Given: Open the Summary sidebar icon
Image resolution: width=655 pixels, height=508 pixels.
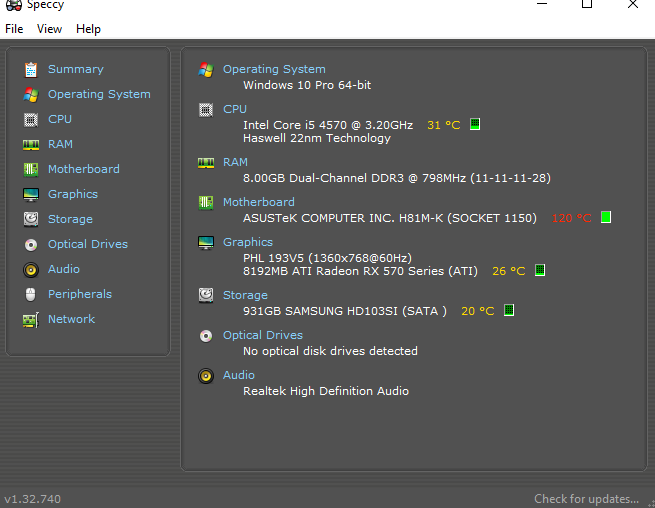Looking at the screenshot, I should [x=30, y=70].
